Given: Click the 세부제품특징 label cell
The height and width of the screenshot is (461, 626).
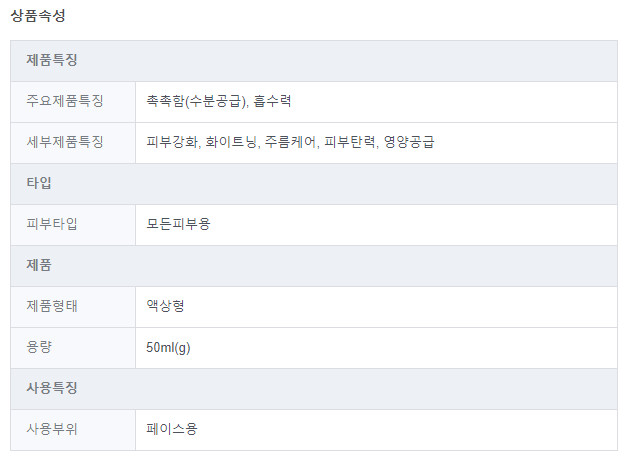Looking at the screenshot, I should [x=73, y=143].
